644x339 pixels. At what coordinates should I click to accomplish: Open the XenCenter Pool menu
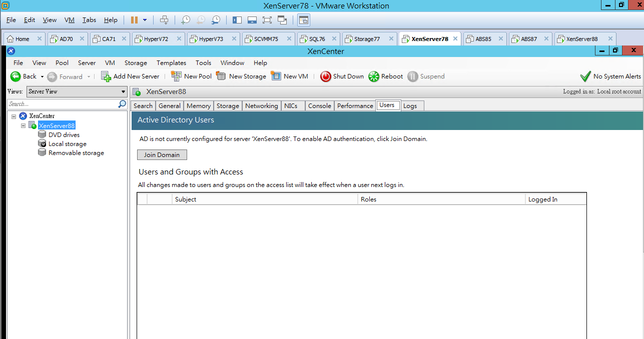pos(62,63)
